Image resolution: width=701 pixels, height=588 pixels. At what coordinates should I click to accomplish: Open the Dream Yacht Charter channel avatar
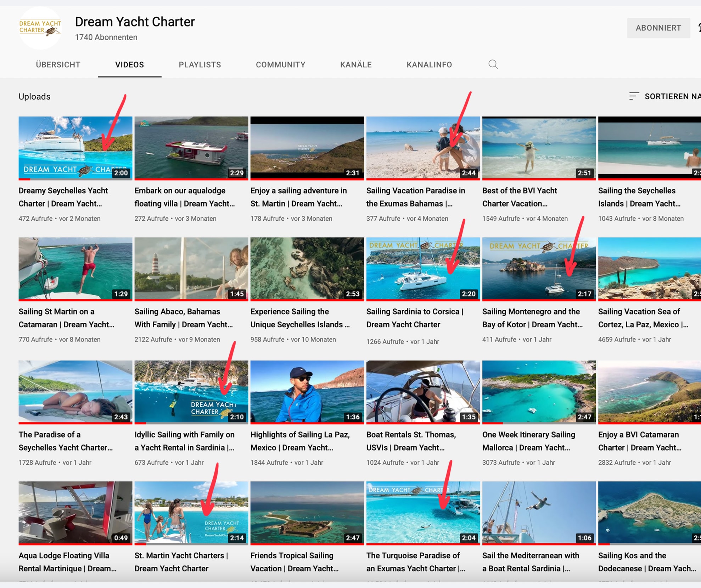[40, 28]
